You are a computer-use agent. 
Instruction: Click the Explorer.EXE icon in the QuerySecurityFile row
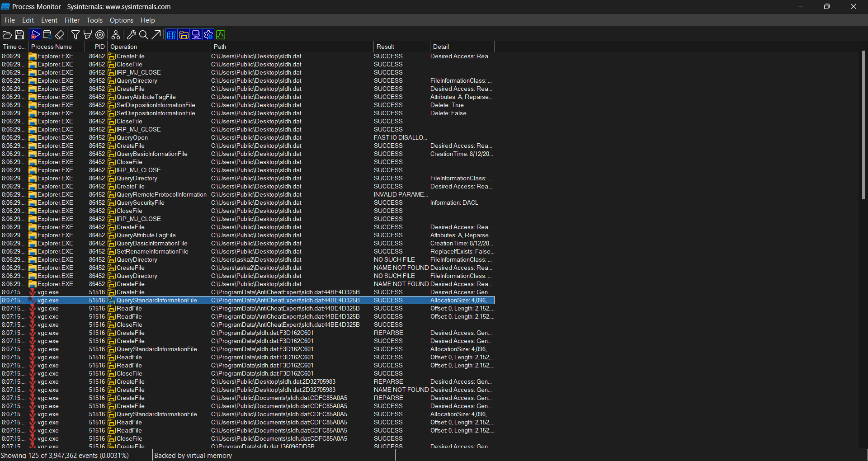pos(33,203)
